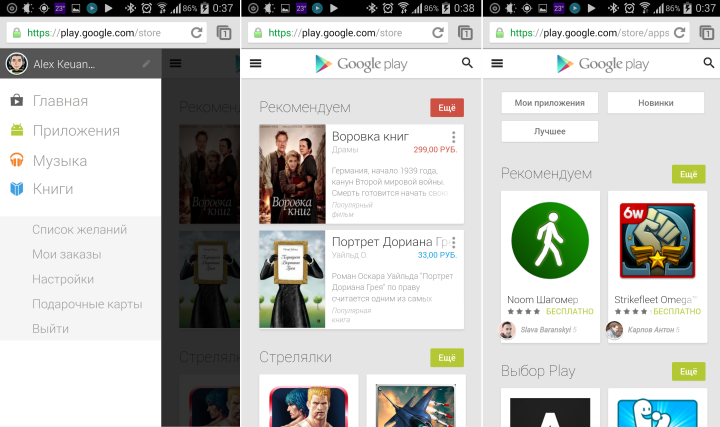Open the tabs switcher in right browser
This screenshot has width=720, height=427.
pos(707,33)
